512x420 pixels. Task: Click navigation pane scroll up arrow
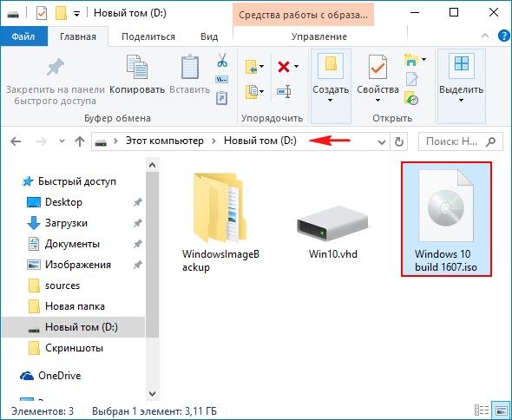[x=152, y=165]
